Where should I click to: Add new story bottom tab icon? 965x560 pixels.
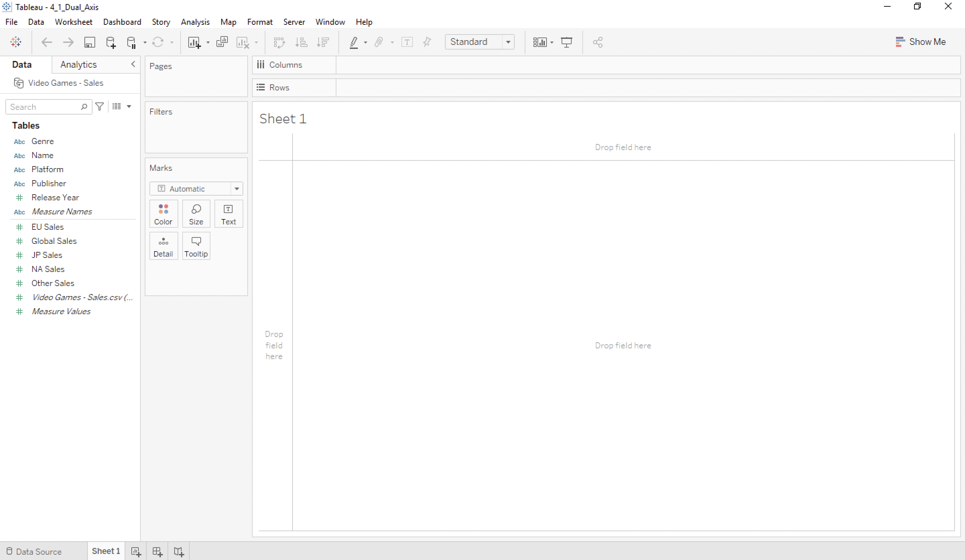click(179, 552)
